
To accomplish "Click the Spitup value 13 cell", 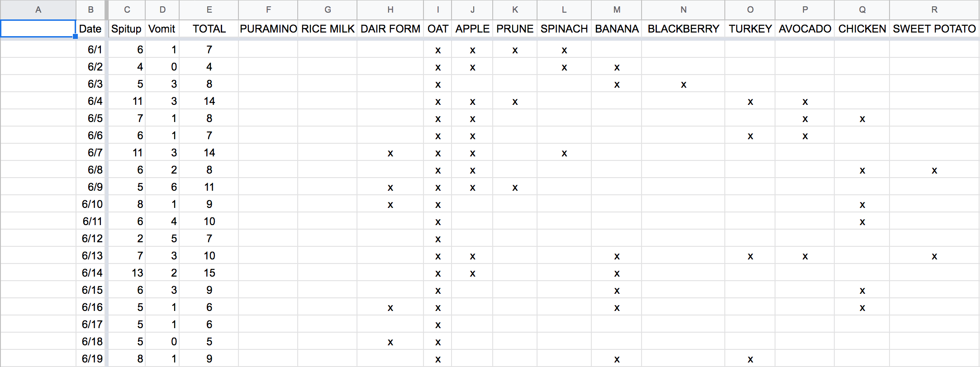I will [x=137, y=273].
